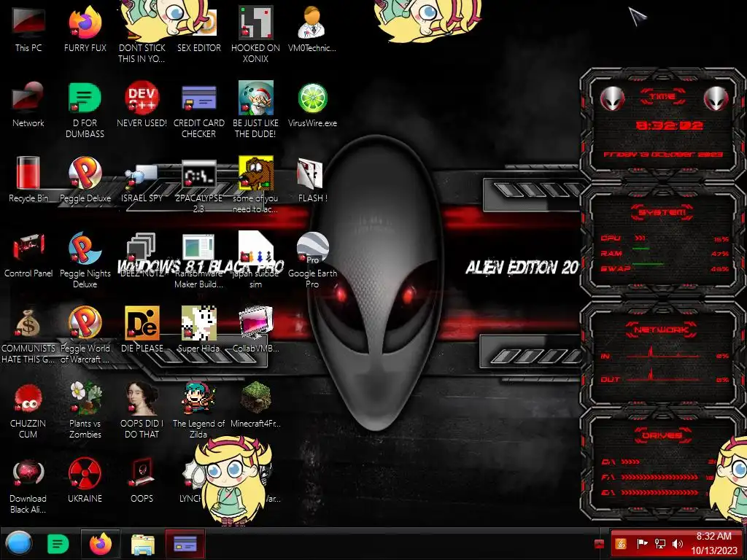Screen dimensions: 747x560
Task: Select the DRIVES widget panel
Action: coord(662,464)
